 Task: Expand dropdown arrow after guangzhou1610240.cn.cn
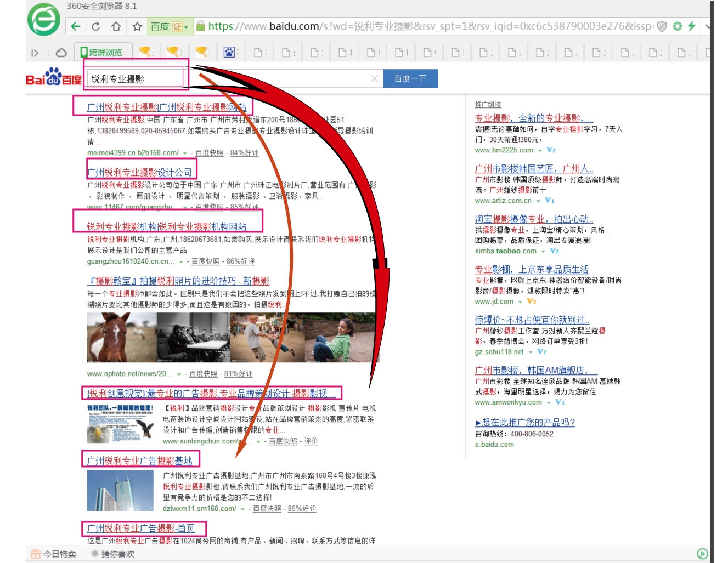coord(181,262)
